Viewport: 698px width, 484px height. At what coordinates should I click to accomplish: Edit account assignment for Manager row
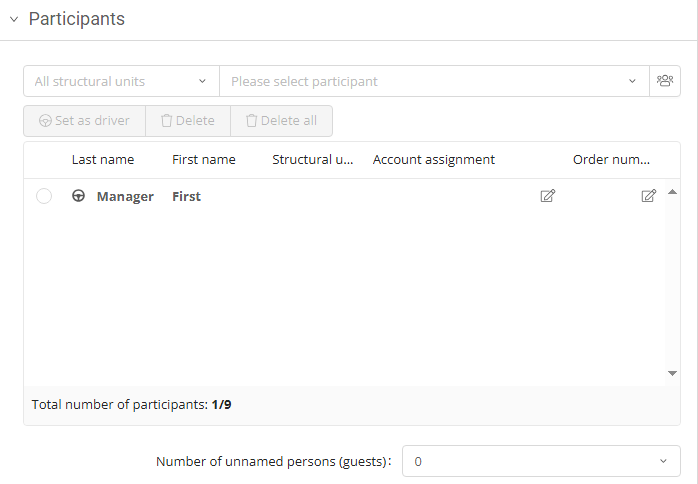(x=547, y=196)
